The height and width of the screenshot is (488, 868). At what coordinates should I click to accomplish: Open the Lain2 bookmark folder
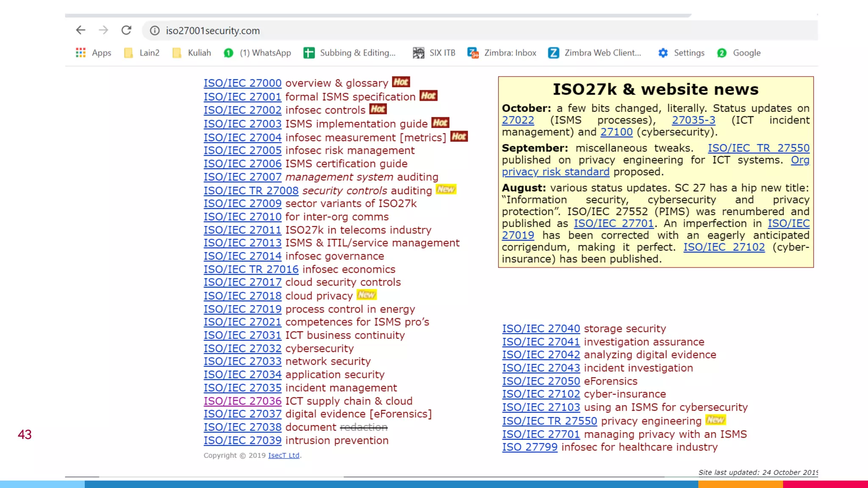(x=142, y=53)
